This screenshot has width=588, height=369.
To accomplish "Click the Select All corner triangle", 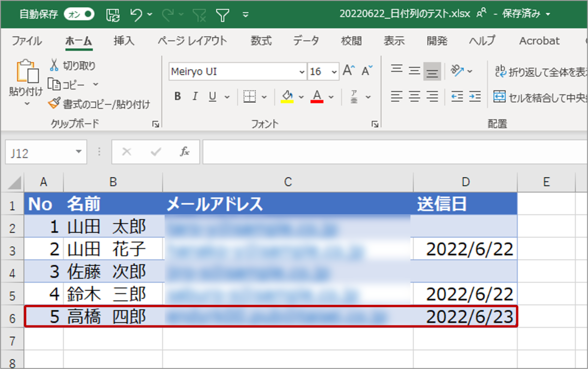I will (15, 183).
